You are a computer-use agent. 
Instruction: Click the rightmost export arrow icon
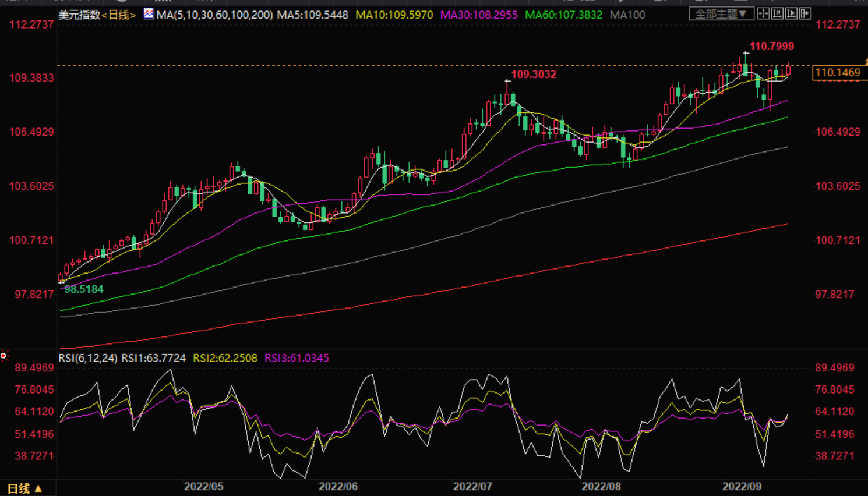coord(805,13)
